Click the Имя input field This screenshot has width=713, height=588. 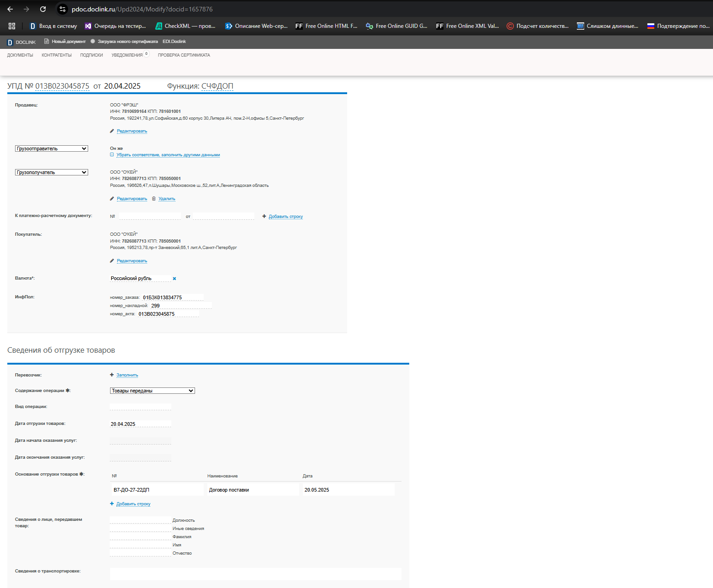140,545
